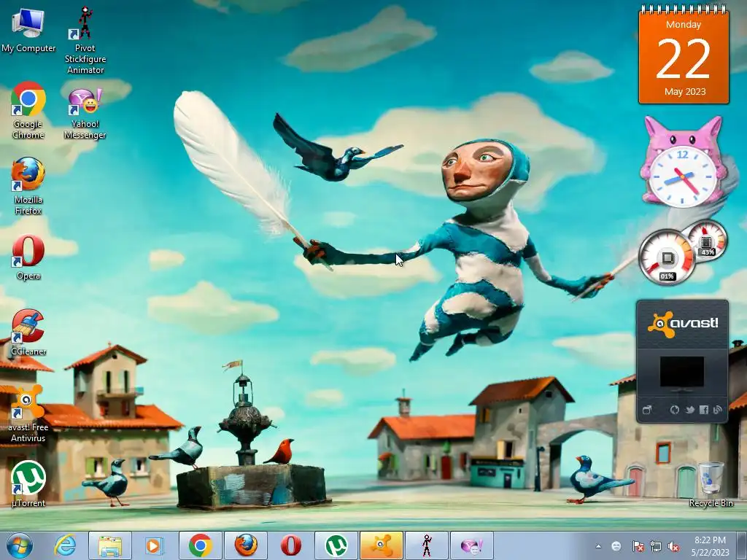Click the Yahoo! Messenger taskbar button

[472, 545]
